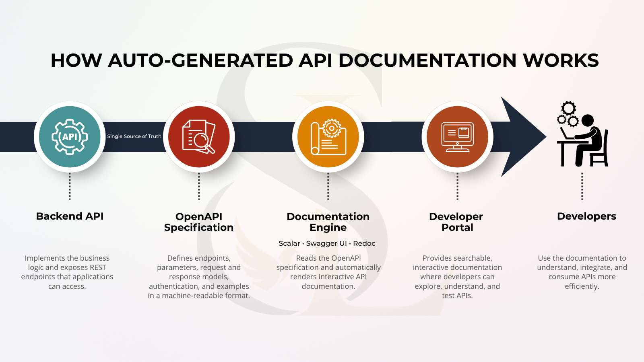The height and width of the screenshot is (362, 644).
Task: Select the Developers description paragraph
Action: pyautogui.click(x=582, y=272)
